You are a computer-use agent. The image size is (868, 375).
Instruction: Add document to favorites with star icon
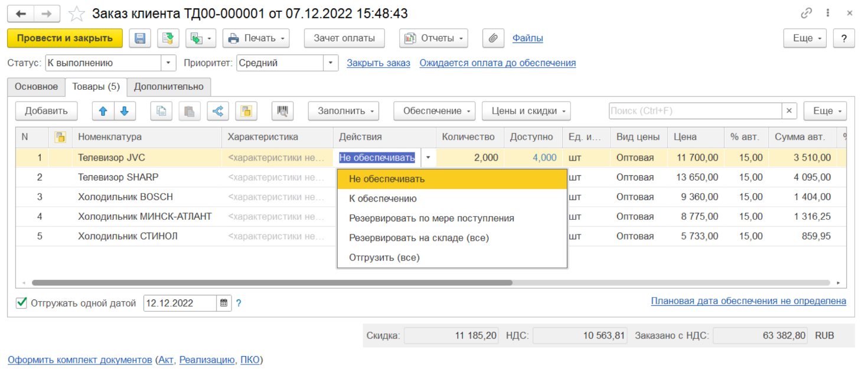(77, 14)
